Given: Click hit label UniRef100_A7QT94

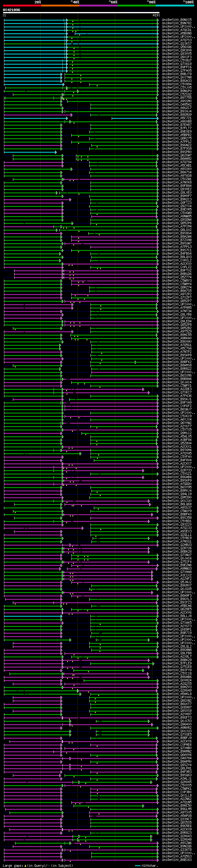Looking at the screenshot, I should click(177, 162).
